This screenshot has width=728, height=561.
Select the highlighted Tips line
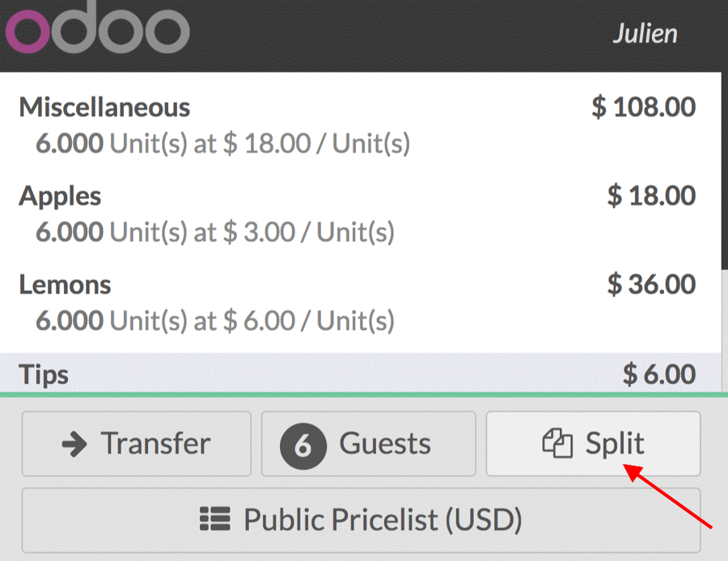coord(324,374)
